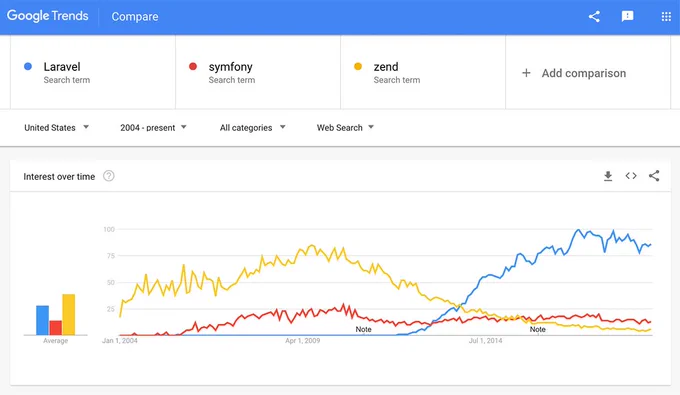Open the 2004 - present time range dropdown
The width and height of the screenshot is (680, 395).
pyautogui.click(x=153, y=127)
